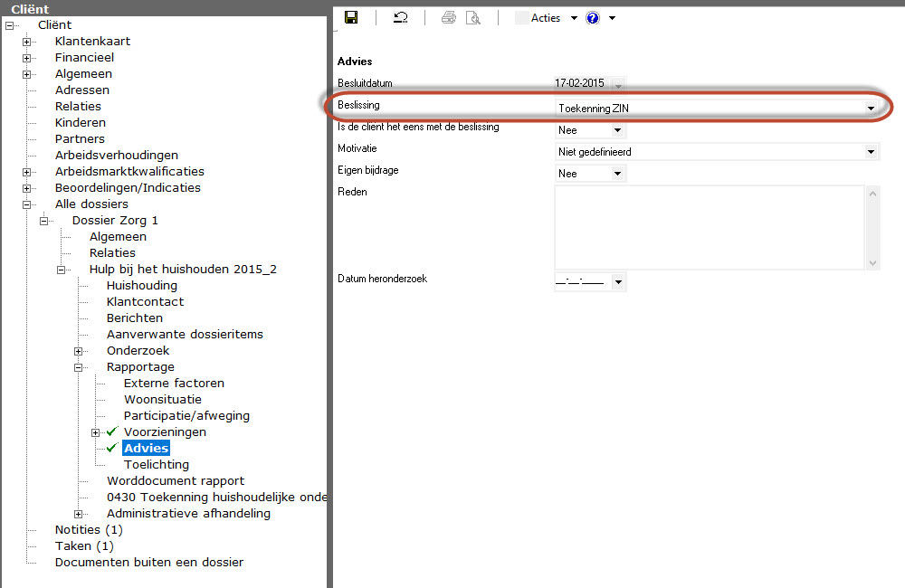Click the Print icon in toolbar

(449, 17)
